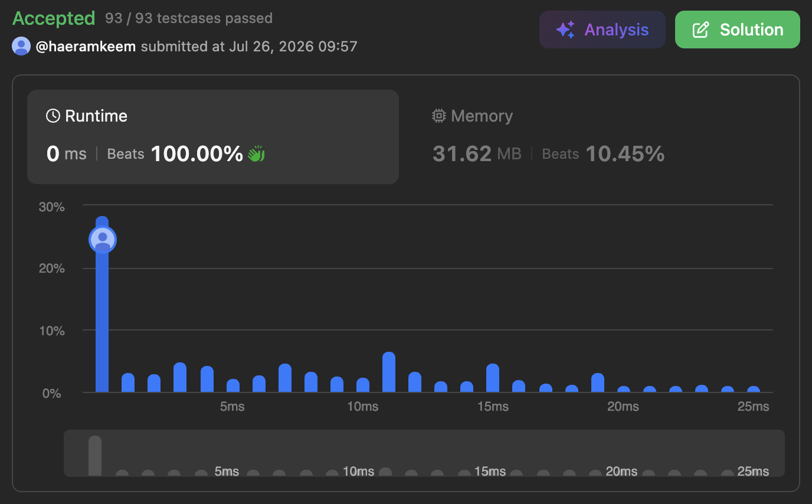This screenshot has width=812, height=504.
Task: Click the clock icon beside Runtime
Action: click(53, 116)
